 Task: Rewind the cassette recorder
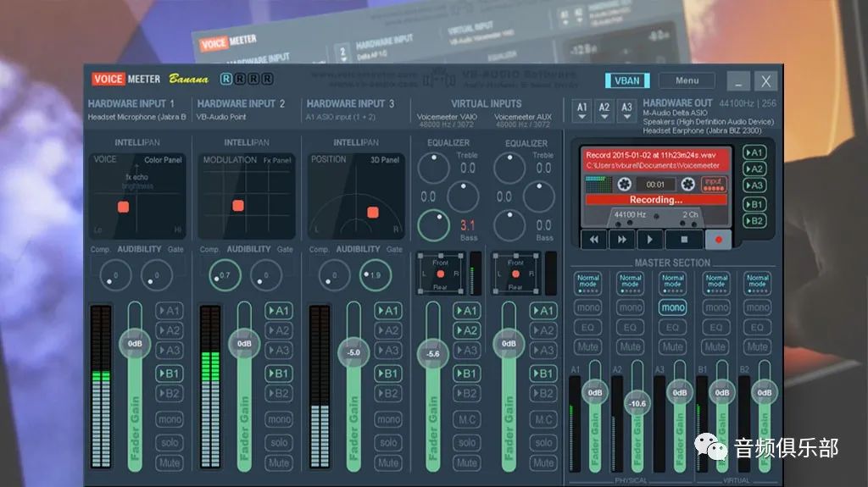pos(594,239)
